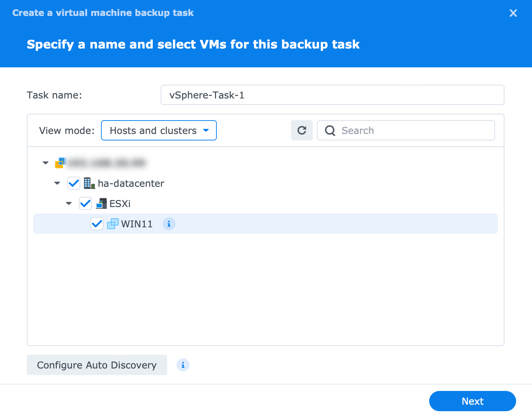The width and height of the screenshot is (532, 417).
Task: Click the WIN11 virtual machine icon
Action: click(x=113, y=224)
